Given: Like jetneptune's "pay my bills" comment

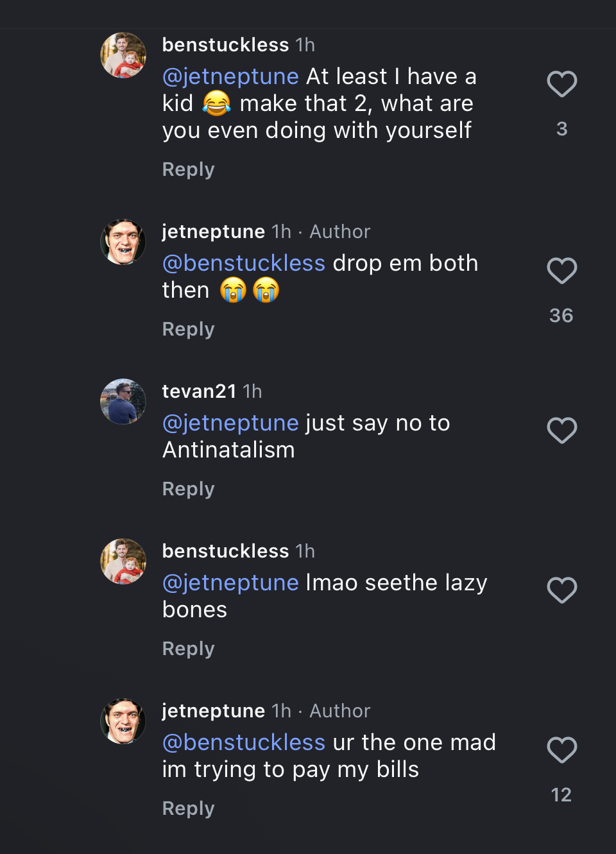Looking at the screenshot, I should pyautogui.click(x=561, y=750).
